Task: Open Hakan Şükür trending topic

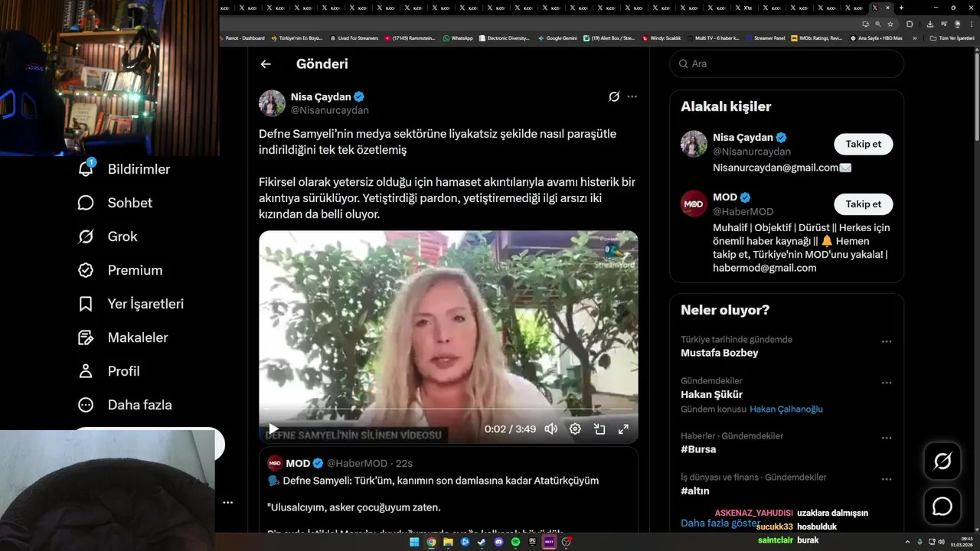Action: pos(711,395)
